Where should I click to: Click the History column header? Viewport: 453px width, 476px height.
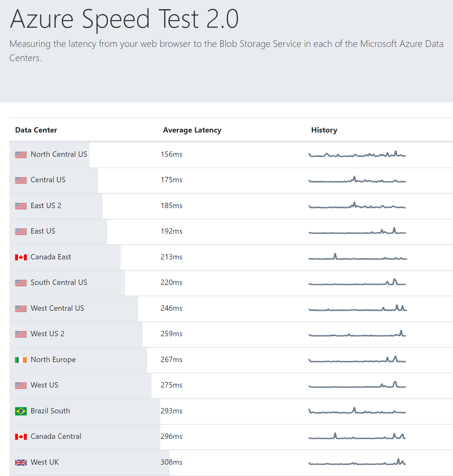pyautogui.click(x=324, y=130)
